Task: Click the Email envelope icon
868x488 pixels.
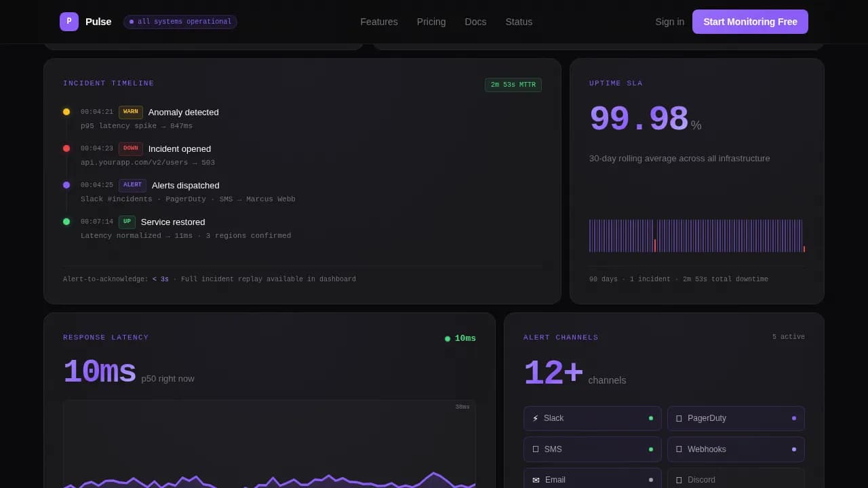Action: point(535,479)
